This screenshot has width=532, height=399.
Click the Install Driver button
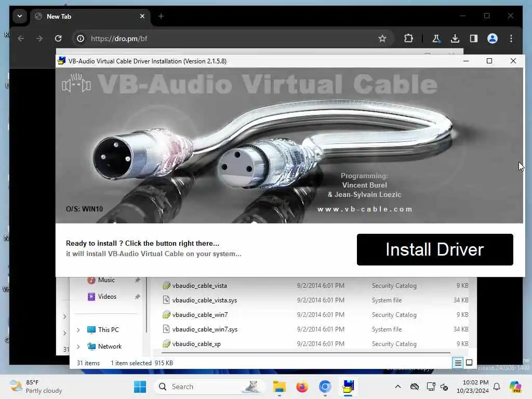click(x=435, y=249)
